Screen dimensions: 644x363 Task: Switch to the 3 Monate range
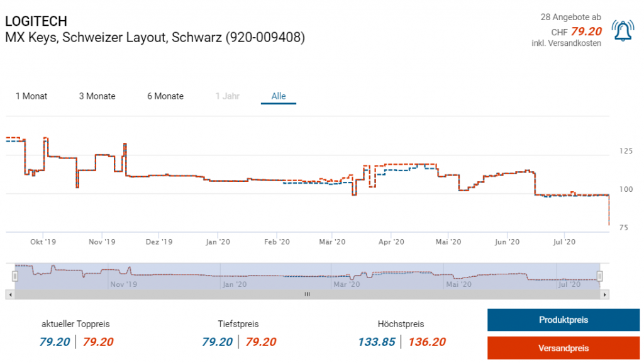click(x=97, y=96)
